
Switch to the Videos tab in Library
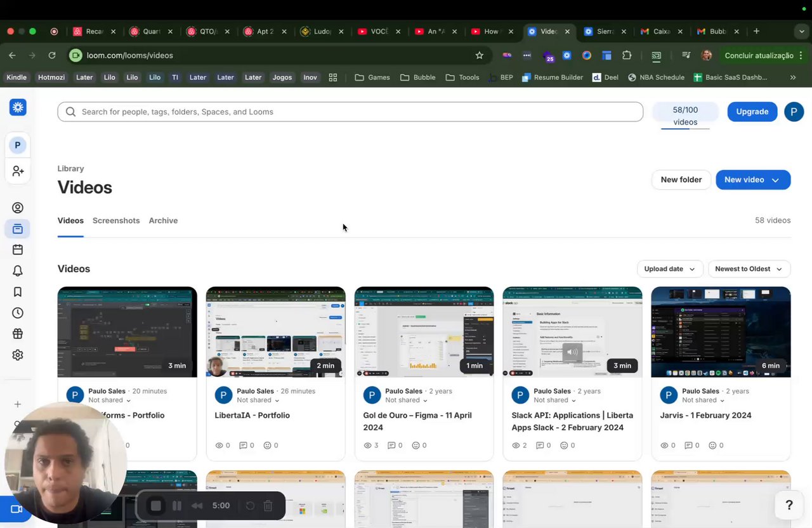[x=70, y=221]
